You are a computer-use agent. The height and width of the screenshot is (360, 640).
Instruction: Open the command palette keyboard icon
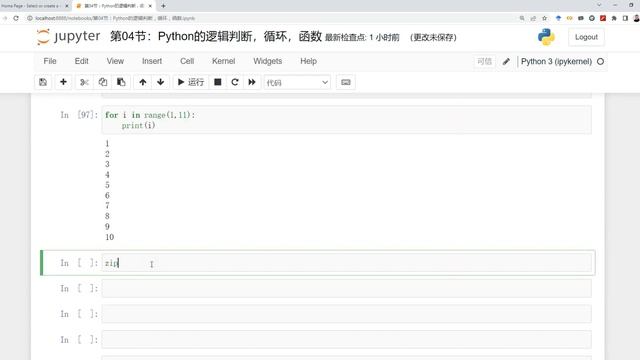pos(346,82)
